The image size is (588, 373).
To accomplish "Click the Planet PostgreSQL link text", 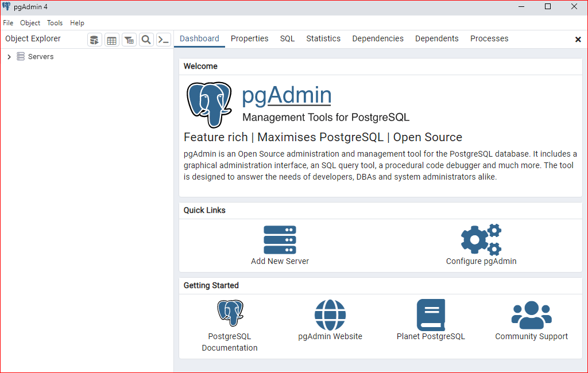I will (431, 337).
